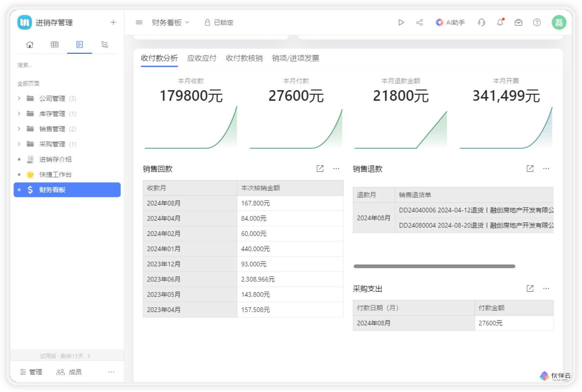Expand the 库存管理 folder chevron

tap(19, 114)
